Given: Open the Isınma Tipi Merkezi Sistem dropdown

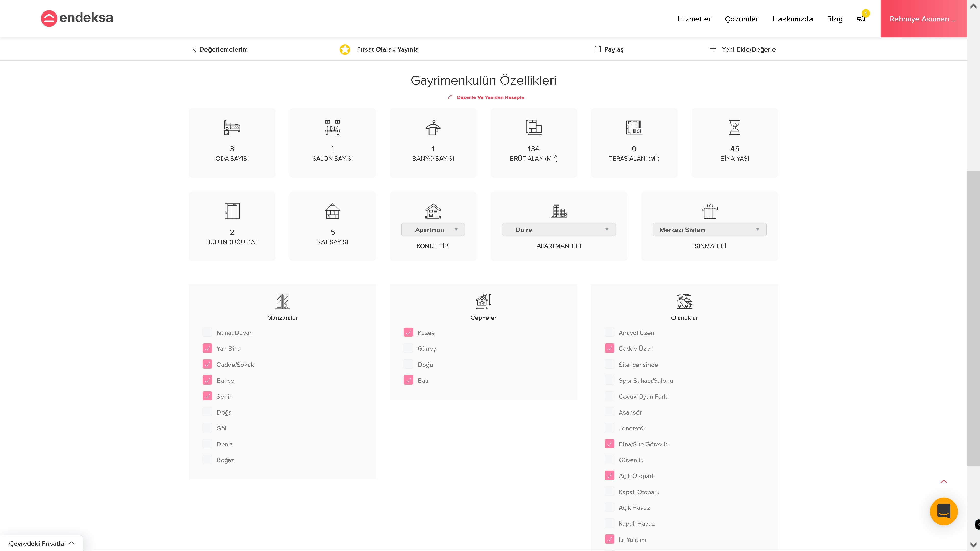Looking at the screenshot, I should 709,230.
